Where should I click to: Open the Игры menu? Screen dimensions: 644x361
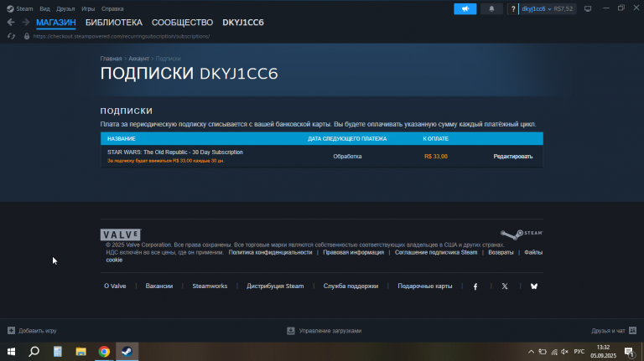(x=88, y=8)
